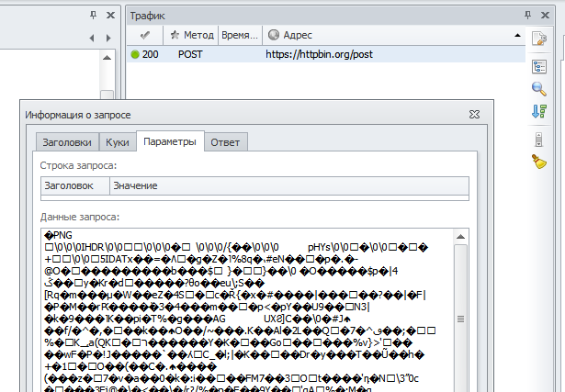The image size is (565, 392).
Task: Click up arrow of request data scrollbar
Action: [x=460, y=237]
